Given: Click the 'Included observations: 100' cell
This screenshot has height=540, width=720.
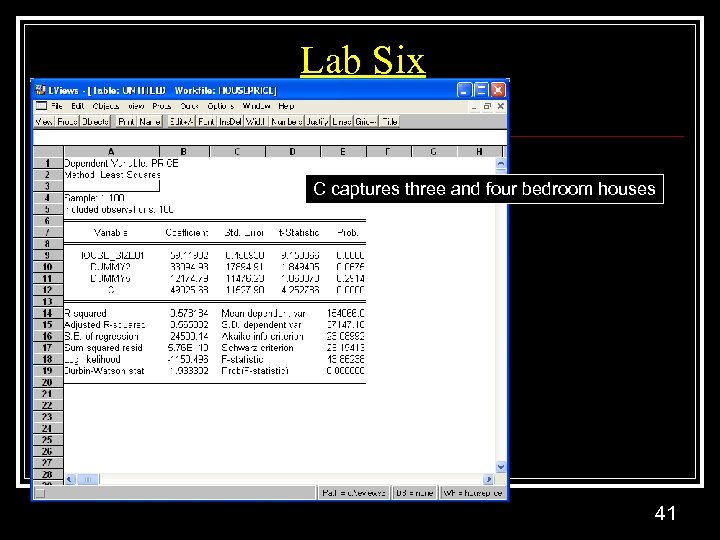Looking at the screenshot, I should [119, 210].
